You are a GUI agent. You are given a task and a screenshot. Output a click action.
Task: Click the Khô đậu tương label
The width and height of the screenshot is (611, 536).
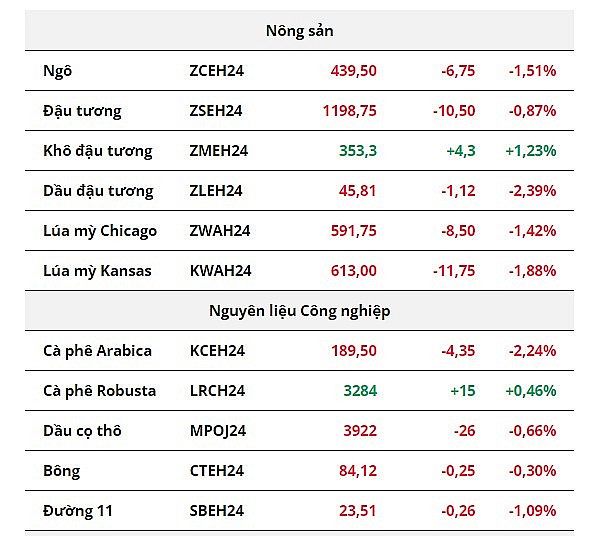coord(98,151)
